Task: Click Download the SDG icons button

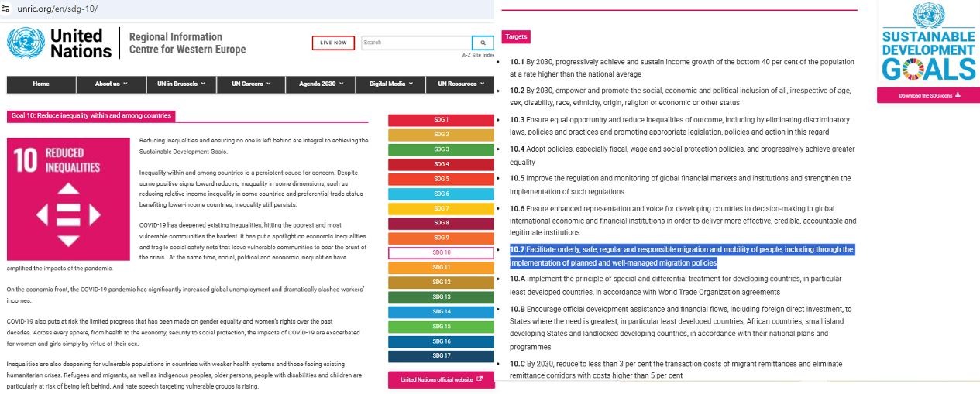Action: click(x=928, y=95)
